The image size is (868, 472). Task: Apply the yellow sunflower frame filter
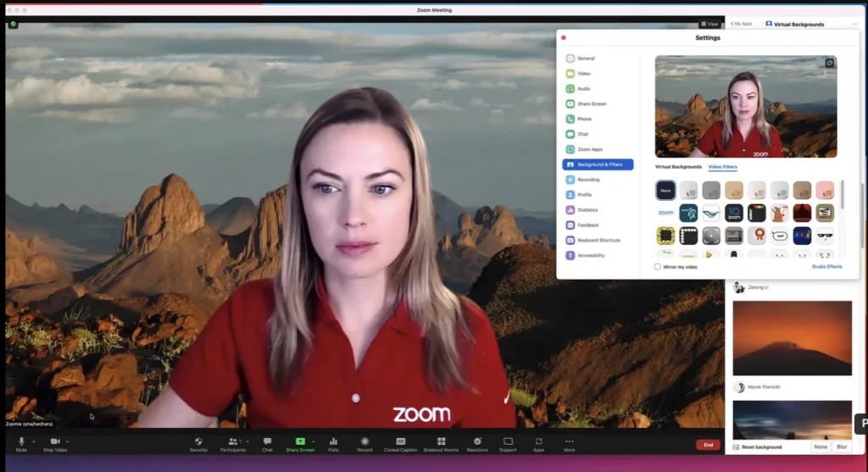tap(665, 236)
